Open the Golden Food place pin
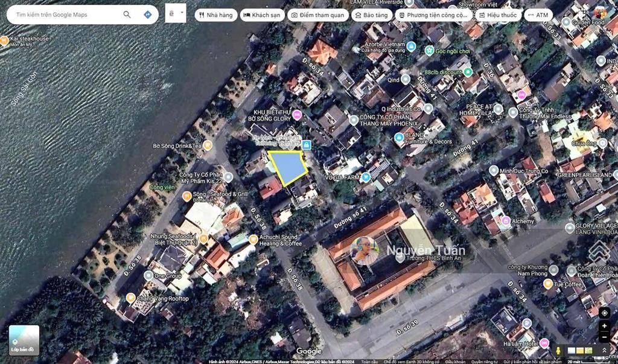The width and height of the screenshot is (618, 364). (x=566, y=22)
